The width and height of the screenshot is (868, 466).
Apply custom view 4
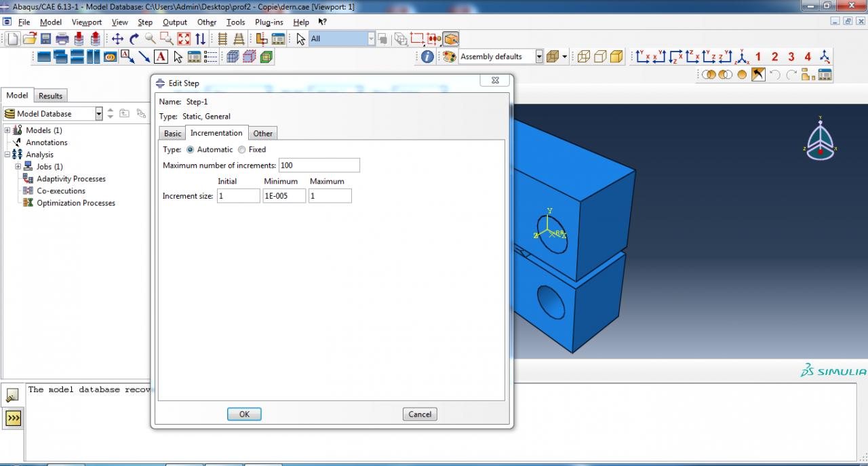808,57
